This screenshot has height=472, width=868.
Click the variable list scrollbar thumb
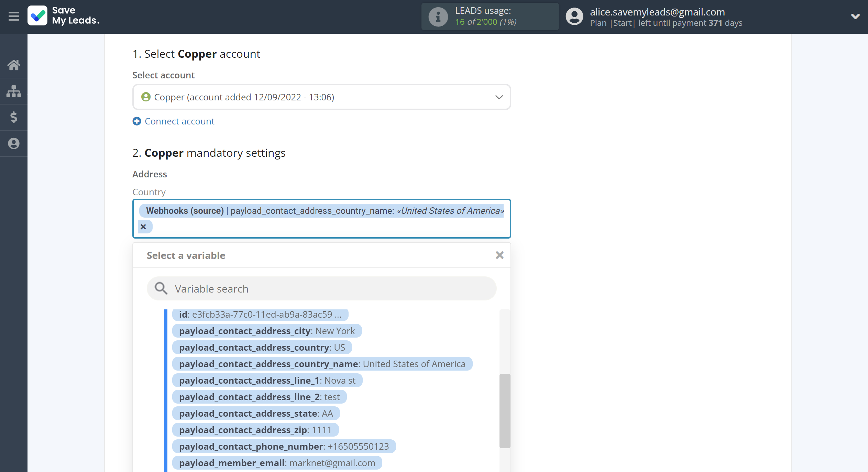[505, 411]
